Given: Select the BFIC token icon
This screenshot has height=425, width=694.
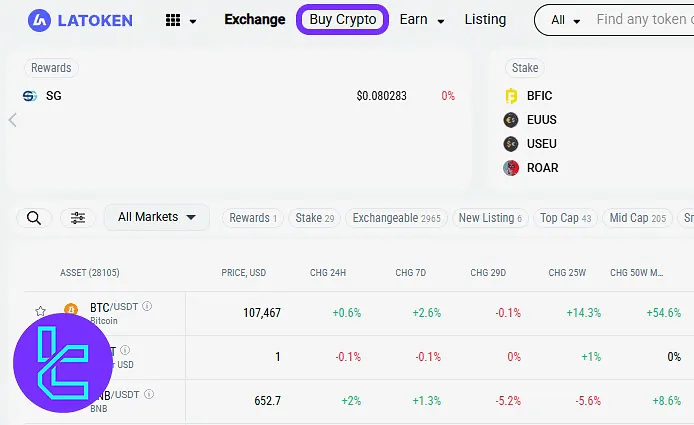Looking at the screenshot, I should (x=511, y=96).
